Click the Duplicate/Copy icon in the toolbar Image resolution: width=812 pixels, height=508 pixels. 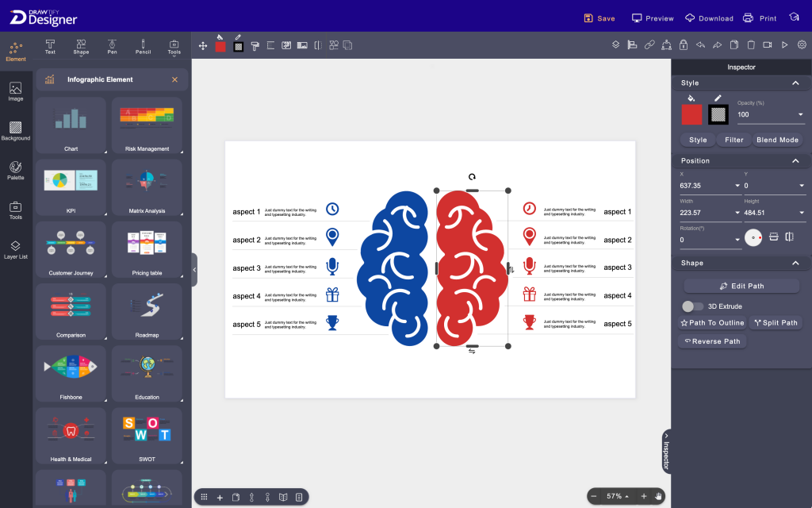735,45
